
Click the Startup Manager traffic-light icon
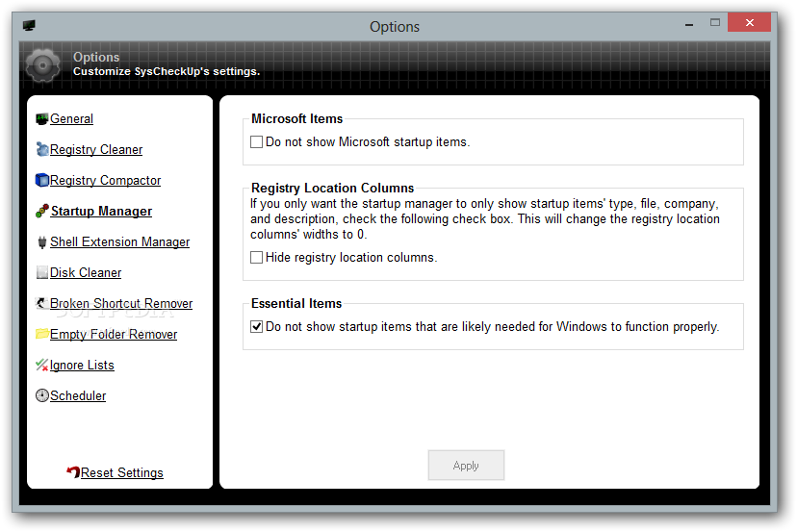tap(42, 211)
